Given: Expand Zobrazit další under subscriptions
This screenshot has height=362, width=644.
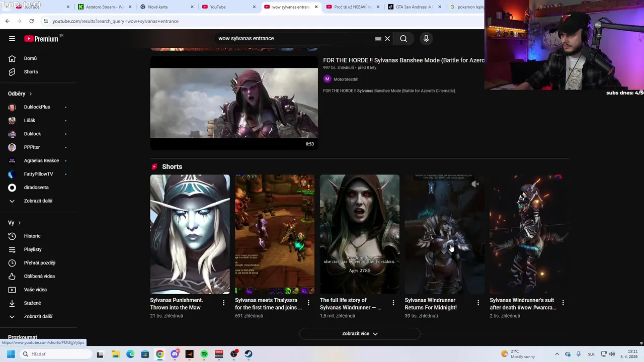Looking at the screenshot, I should (39, 201).
